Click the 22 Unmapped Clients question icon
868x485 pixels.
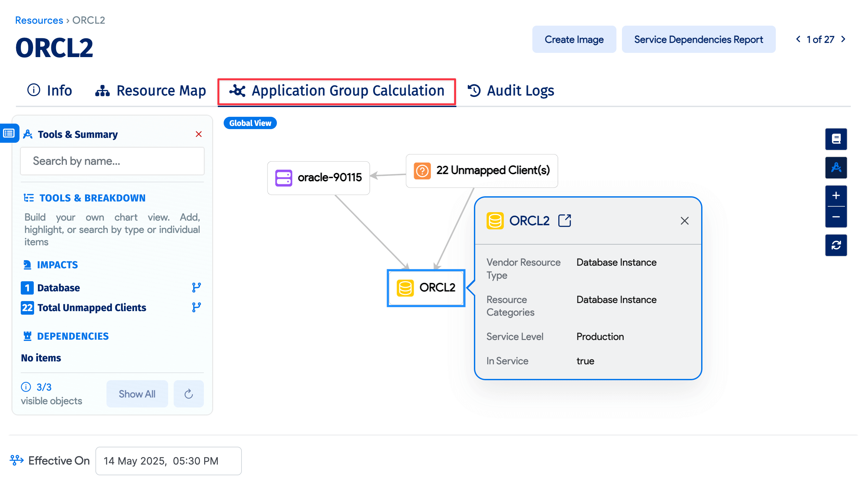click(x=422, y=171)
